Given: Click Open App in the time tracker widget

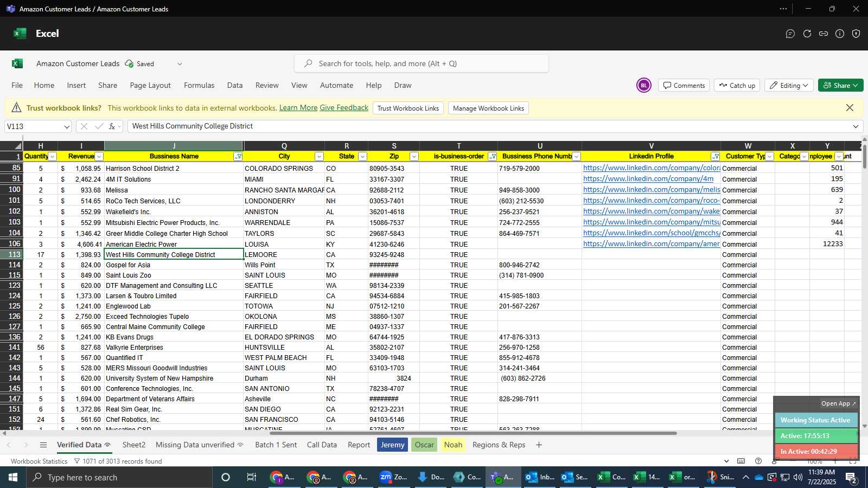Looking at the screenshot, I should tap(838, 403).
